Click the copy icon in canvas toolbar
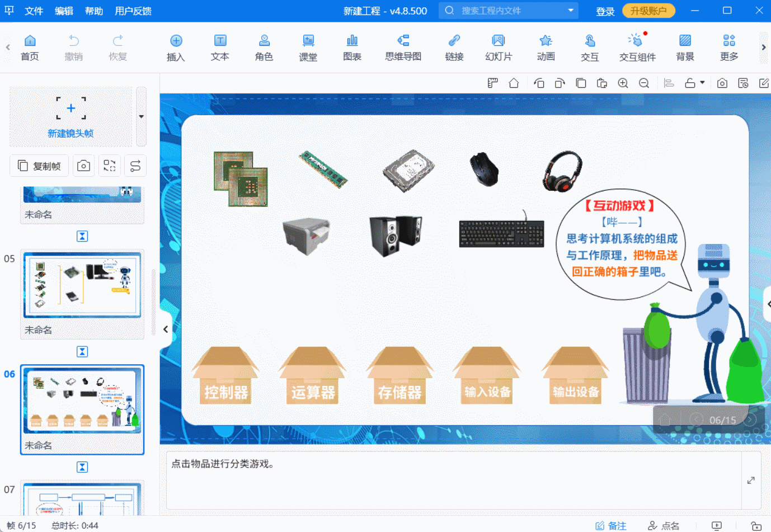Image resolution: width=771 pixels, height=532 pixels. 581,83
